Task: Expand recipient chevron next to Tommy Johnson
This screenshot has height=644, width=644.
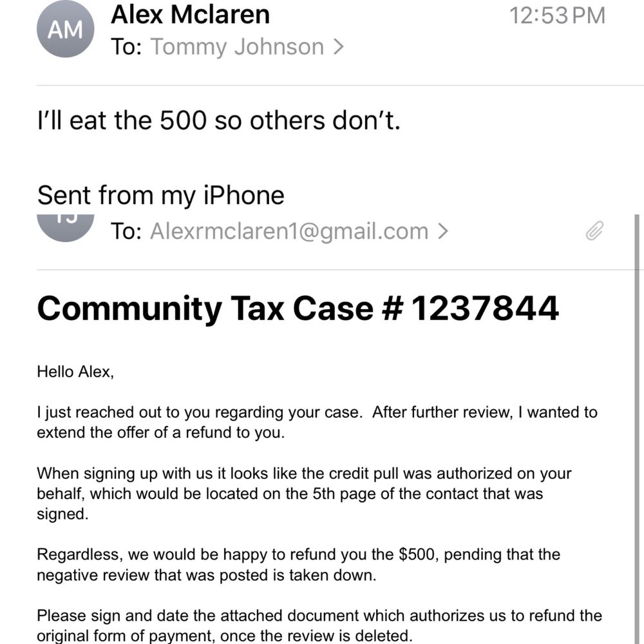Action: pos(338,46)
